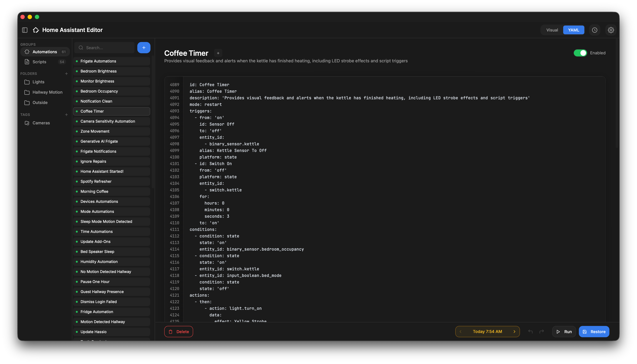This screenshot has height=364, width=637.
Task: Select Bed Speaker Sleep automation
Action: 112,252
